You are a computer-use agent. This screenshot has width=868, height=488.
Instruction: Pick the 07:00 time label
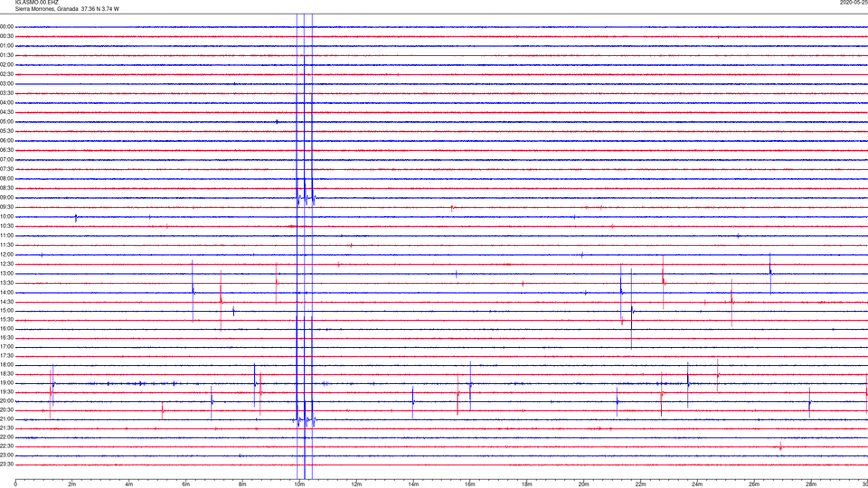tap(6, 160)
